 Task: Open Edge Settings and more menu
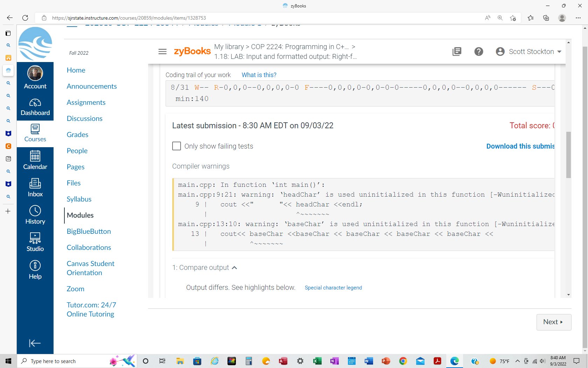(x=578, y=18)
